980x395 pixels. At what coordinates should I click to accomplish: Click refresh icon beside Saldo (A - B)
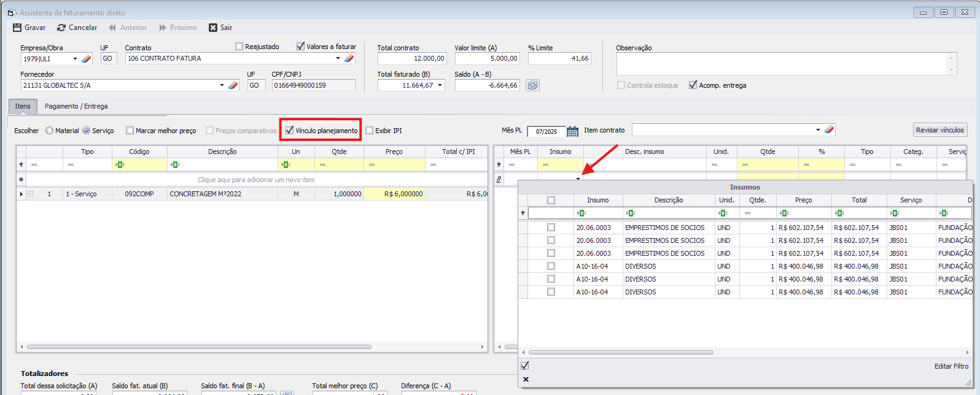pos(532,85)
